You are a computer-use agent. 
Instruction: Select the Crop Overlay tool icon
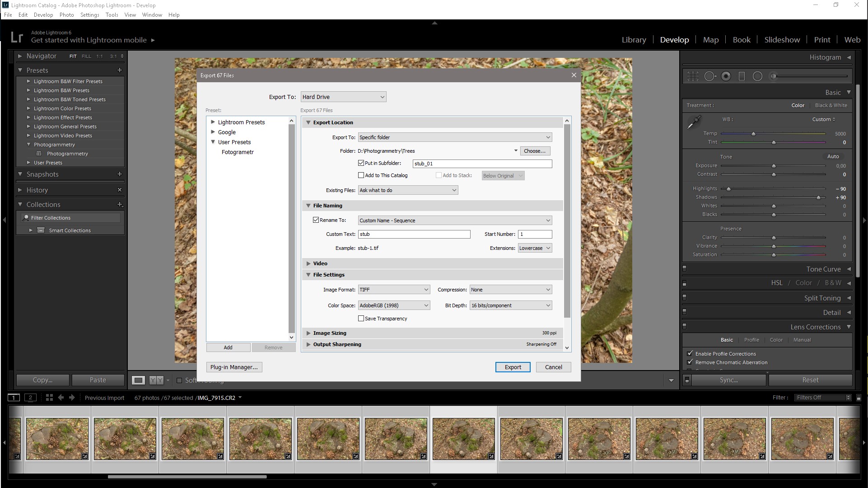point(693,76)
